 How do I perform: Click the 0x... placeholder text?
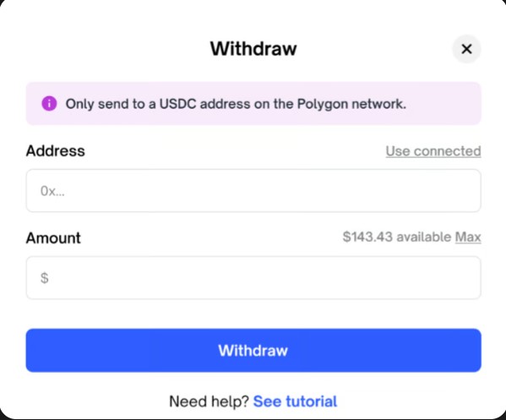[52, 191]
